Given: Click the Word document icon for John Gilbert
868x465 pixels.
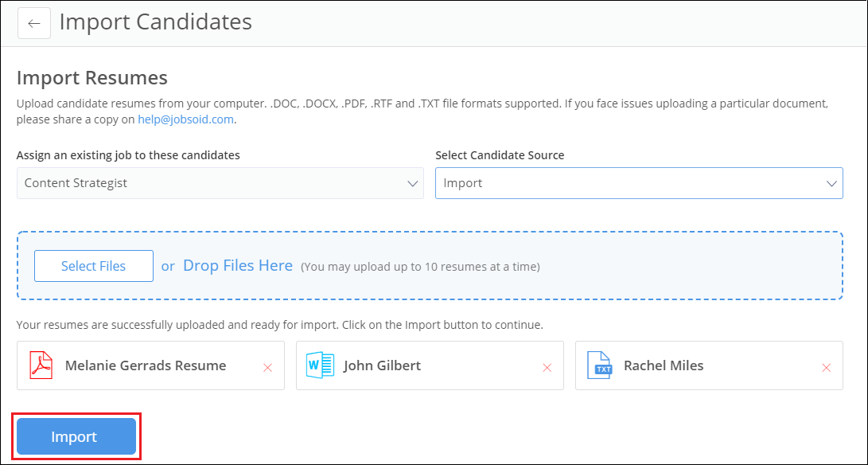Looking at the screenshot, I should (x=319, y=366).
